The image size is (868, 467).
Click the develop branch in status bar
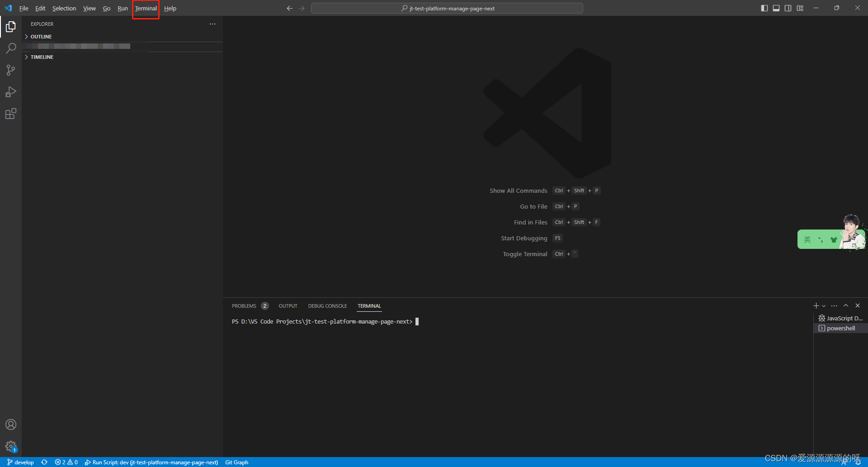(20, 462)
